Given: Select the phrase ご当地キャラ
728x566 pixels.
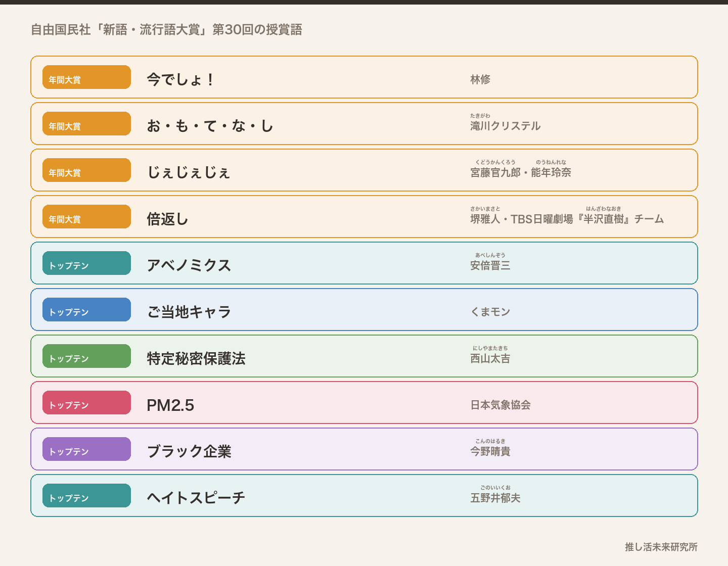Looking at the screenshot, I should click(189, 312).
